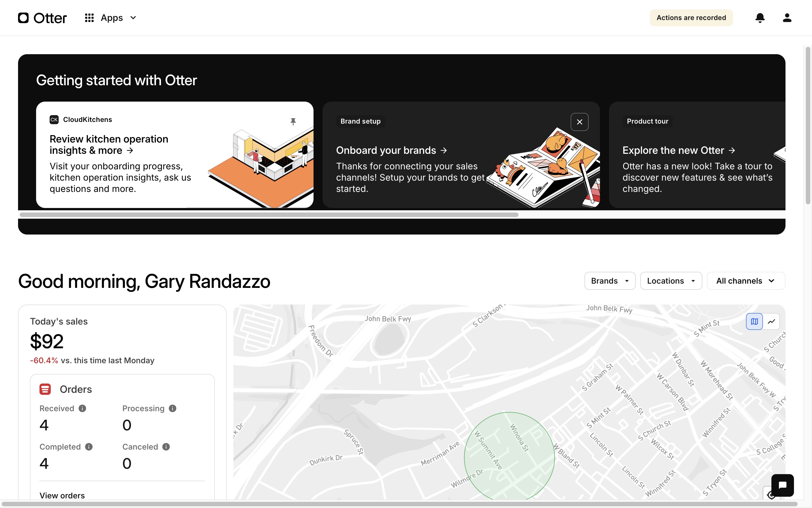The image size is (812, 508).
Task: Open 'Explore the new Otter' link
Action: click(x=679, y=150)
